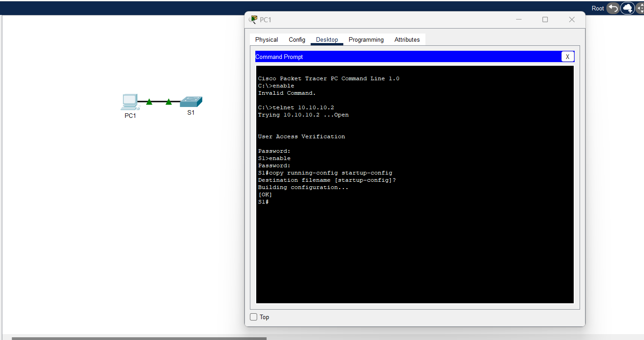Click the S1# prompt on the last terminal line
The image size is (644, 340).
click(x=263, y=202)
